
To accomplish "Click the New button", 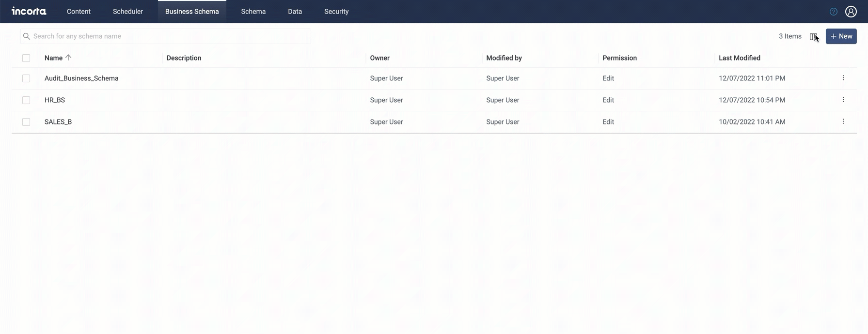I will (x=841, y=36).
